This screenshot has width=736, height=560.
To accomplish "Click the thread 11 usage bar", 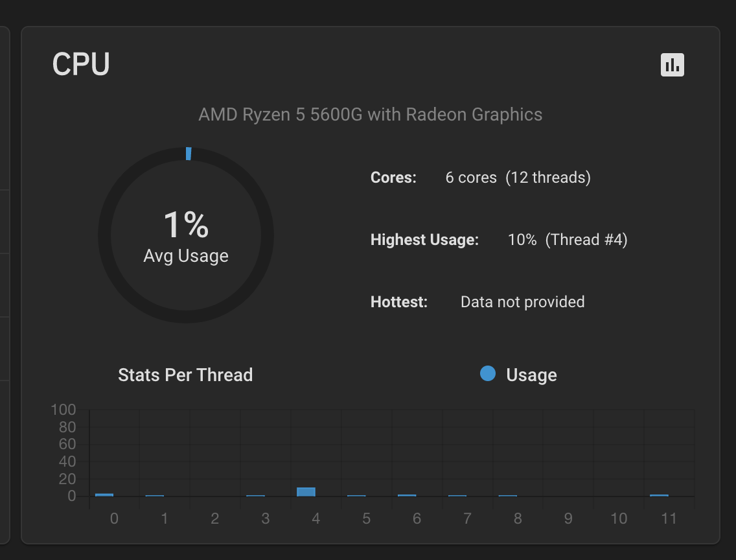I will (659, 495).
